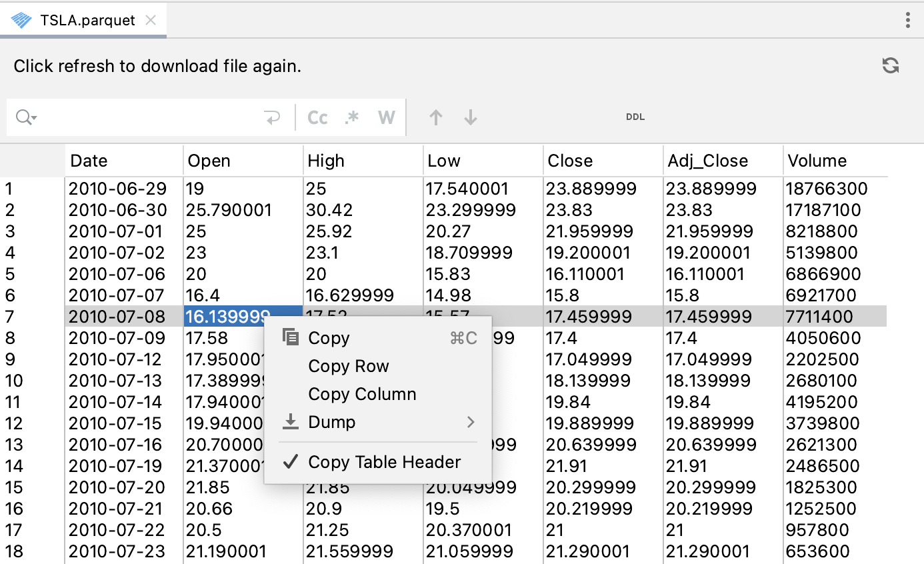Select Copy Row from the context menu

click(348, 366)
